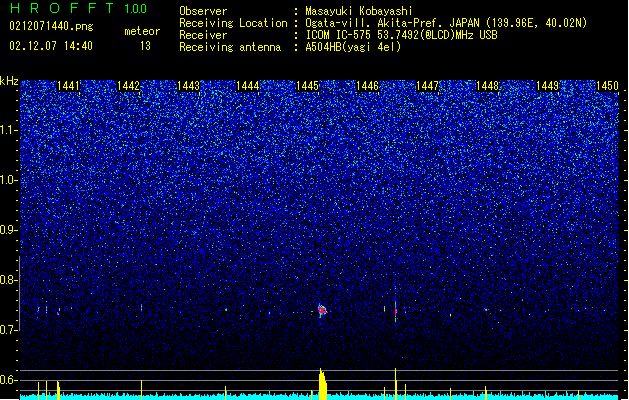
Task: Click the Ogata-vill. Akita-Pref. JAPAN location text
Action: [x=446, y=23]
